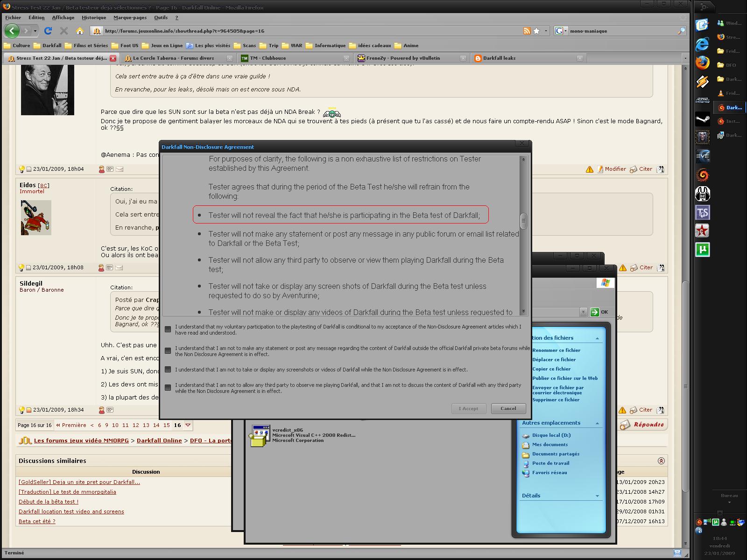
Task: Click Modifier on the 18h04 post
Action: [612, 169]
